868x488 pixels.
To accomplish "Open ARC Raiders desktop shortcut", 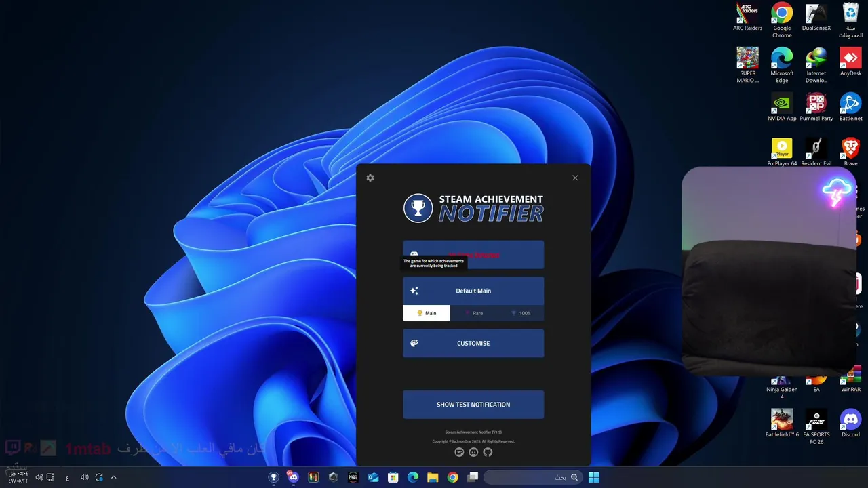I will [747, 18].
